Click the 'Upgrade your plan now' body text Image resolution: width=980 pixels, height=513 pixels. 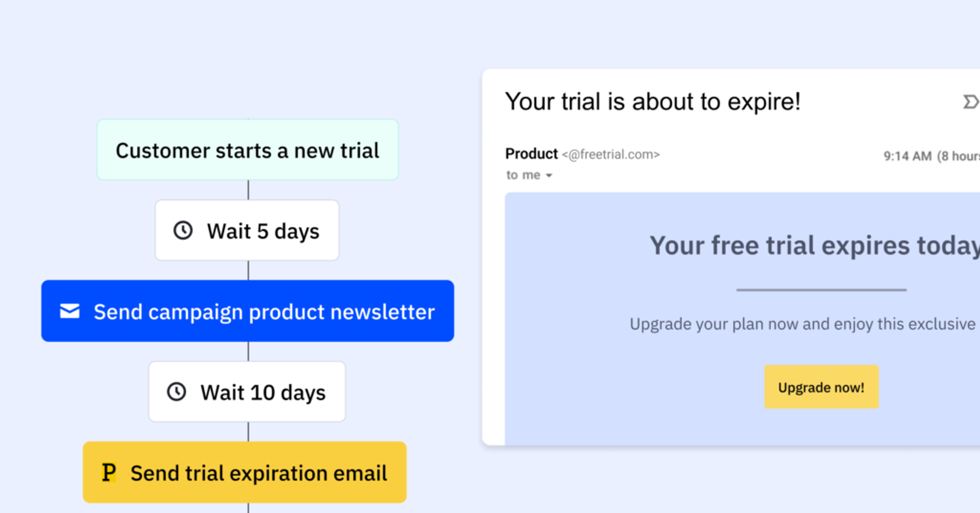pyautogui.click(x=802, y=324)
